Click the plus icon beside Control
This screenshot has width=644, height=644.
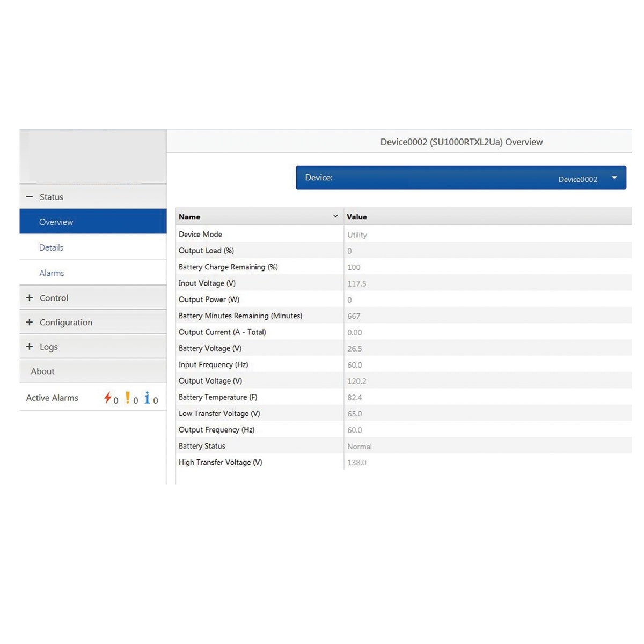[30, 298]
